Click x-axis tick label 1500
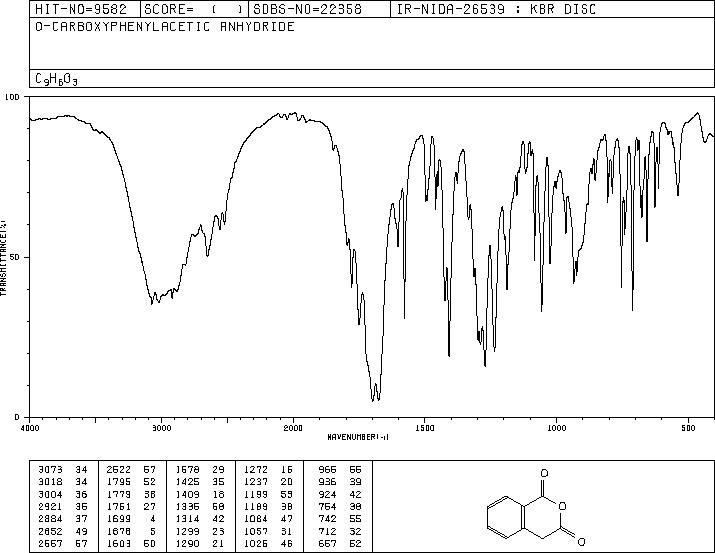This screenshot has width=715, height=553. pos(425,428)
